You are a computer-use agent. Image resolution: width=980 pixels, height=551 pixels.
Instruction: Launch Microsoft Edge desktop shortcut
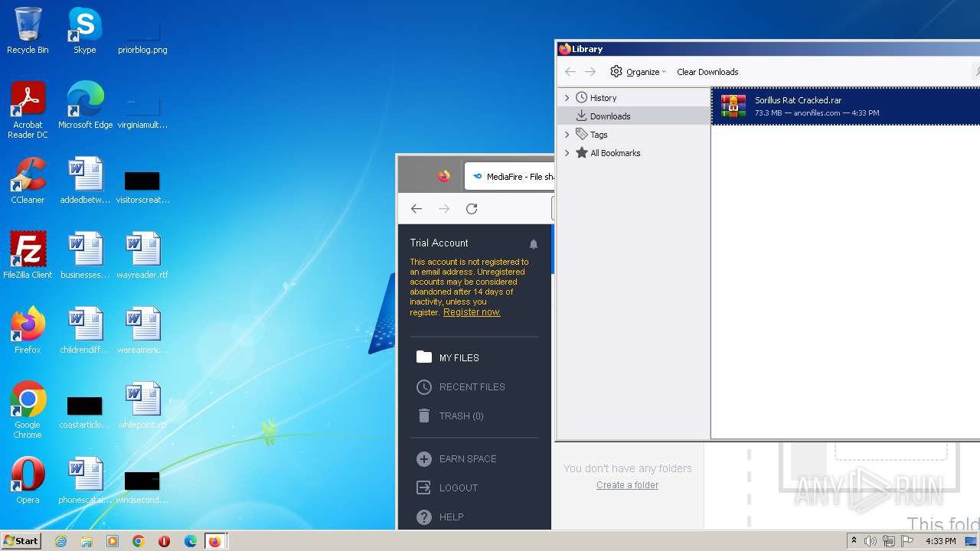[x=85, y=106]
